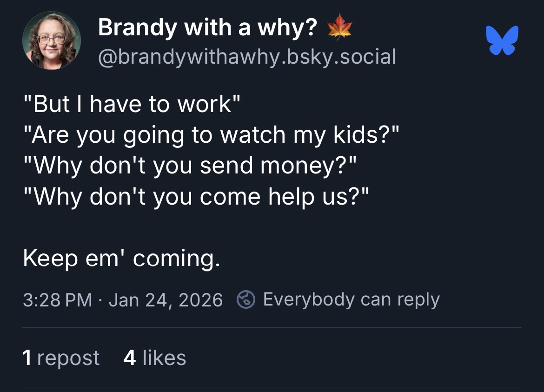The width and height of the screenshot is (544, 392).
Task: Click the bold repost count number
Action: tap(27, 358)
